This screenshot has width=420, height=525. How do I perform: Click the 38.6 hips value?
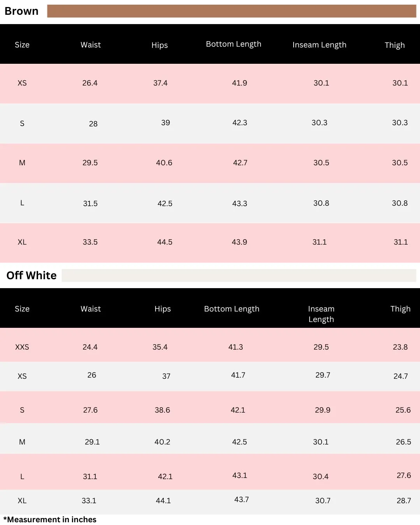(x=162, y=410)
